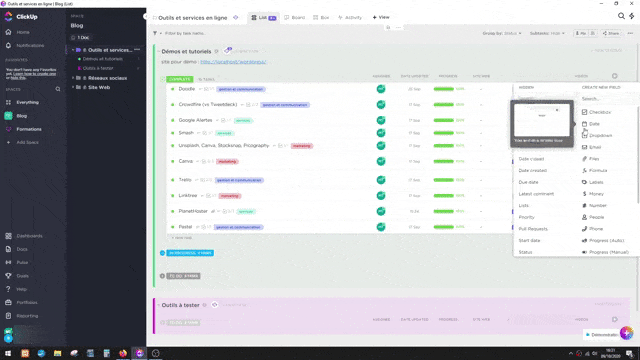Click the Share button

point(611,33)
